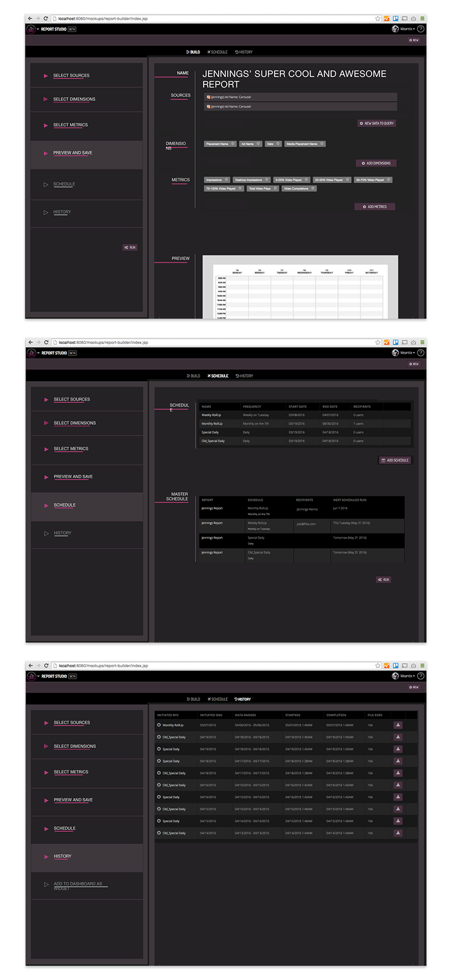The image size is (452, 980).
Task: Click the Add Schedule button
Action: tap(395, 461)
